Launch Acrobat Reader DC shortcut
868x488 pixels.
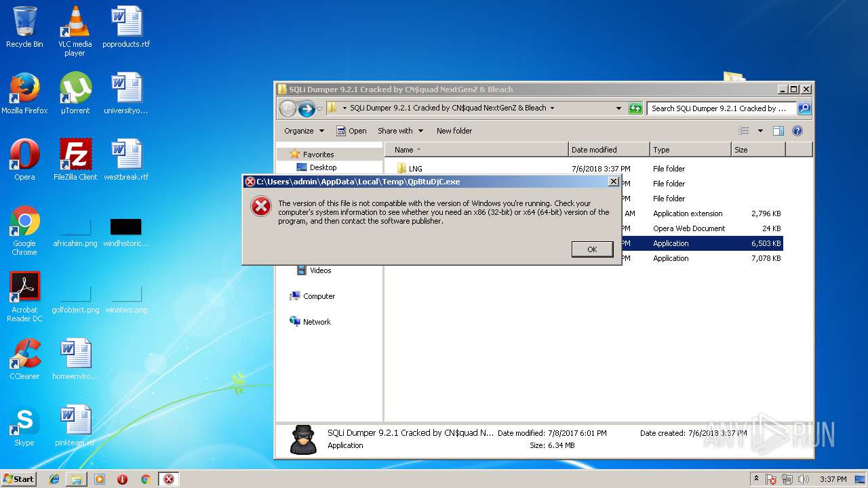[x=24, y=297]
